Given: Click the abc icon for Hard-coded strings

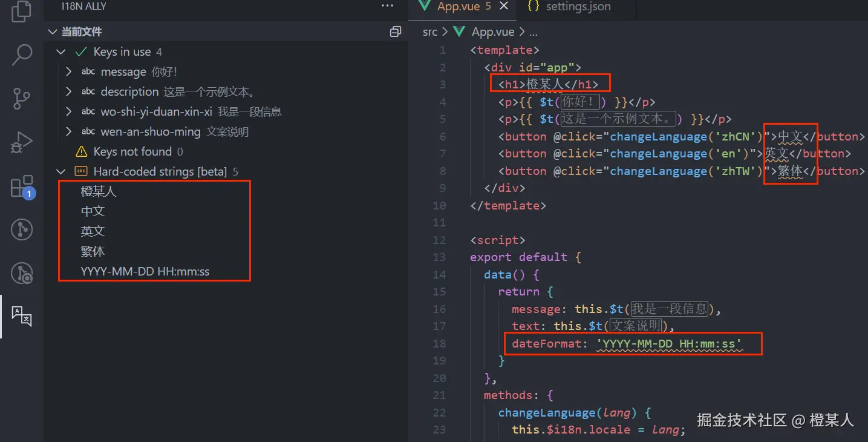Looking at the screenshot, I should [x=81, y=171].
